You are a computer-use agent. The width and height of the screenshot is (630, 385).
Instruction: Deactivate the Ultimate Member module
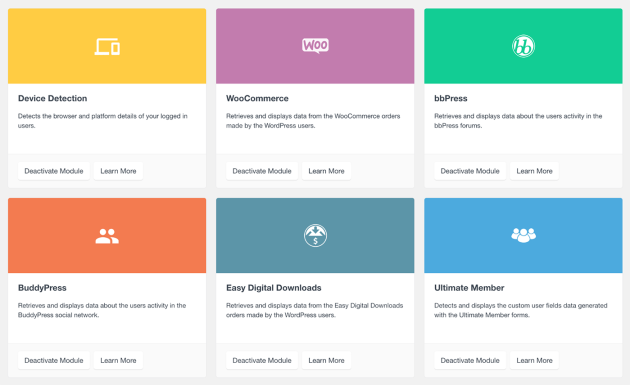click(470, 360)
